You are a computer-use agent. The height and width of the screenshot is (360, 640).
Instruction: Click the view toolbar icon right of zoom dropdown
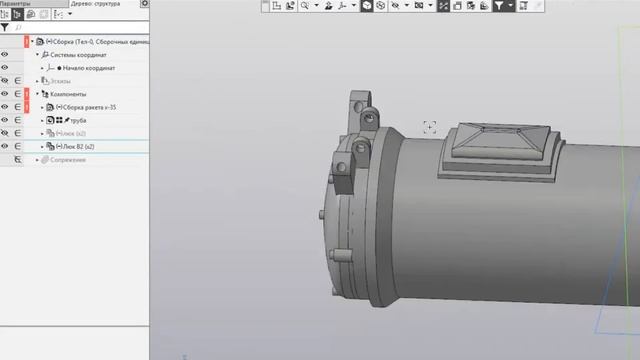click(x=329, y=6)
